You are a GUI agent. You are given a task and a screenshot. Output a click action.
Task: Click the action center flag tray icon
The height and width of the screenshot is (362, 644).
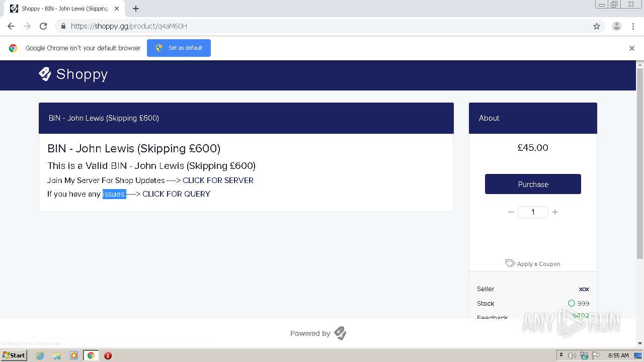596,355
